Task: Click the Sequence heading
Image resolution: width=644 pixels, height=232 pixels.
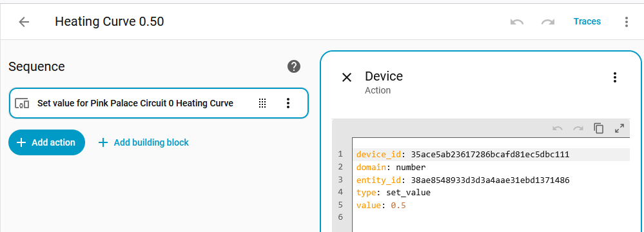Action: 37,66
